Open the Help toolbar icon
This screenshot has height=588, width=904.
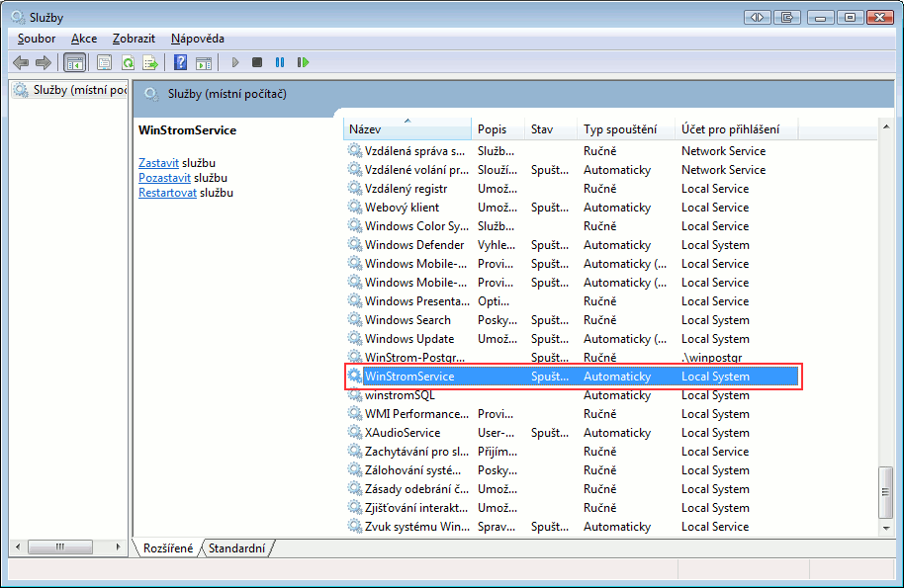180,62
